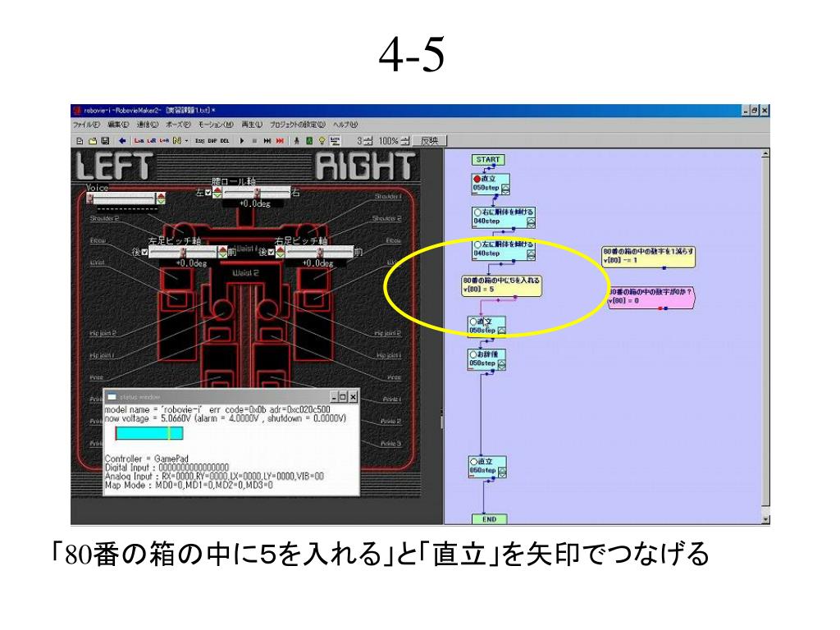Click the Voice slider track
840x630 pixels.
coord(121,199)
